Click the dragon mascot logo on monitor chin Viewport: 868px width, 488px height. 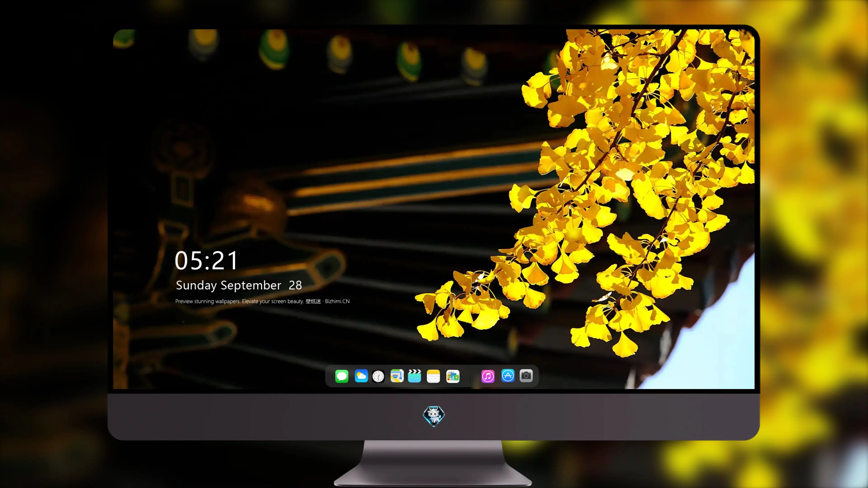point(434,416)
